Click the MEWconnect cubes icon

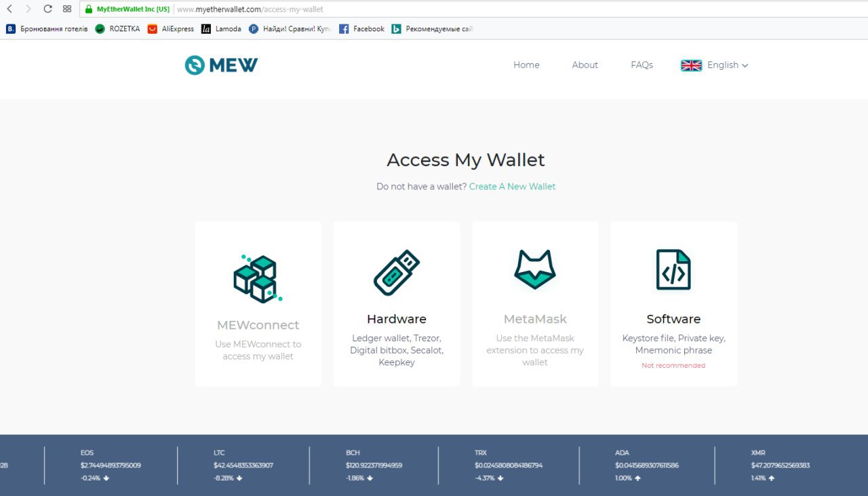click(x=258, y=278)
